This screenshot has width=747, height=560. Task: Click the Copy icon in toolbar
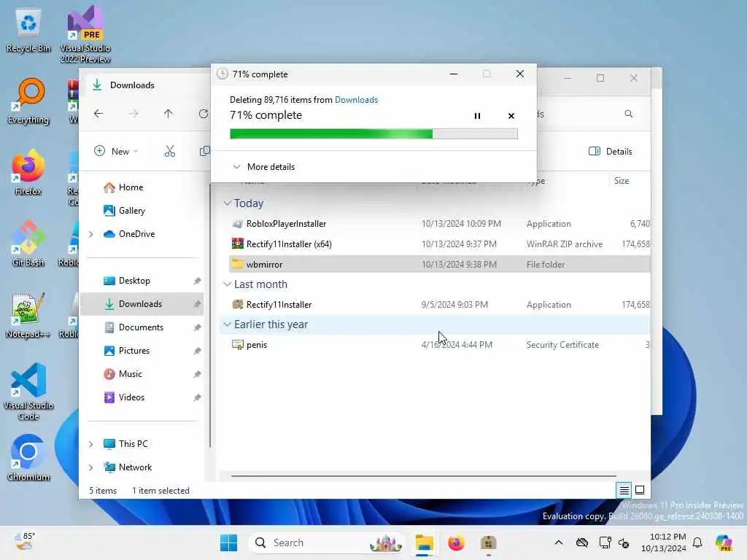tap(205, 152)
